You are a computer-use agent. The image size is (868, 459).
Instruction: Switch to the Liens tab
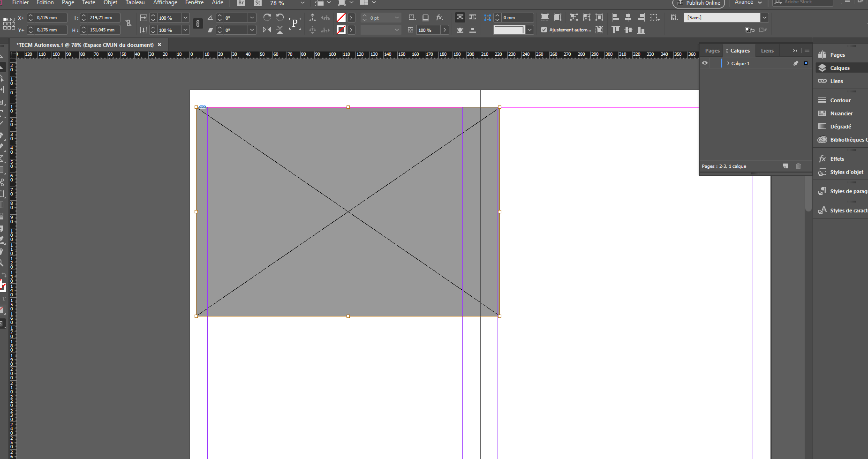[x=767, y=51]
